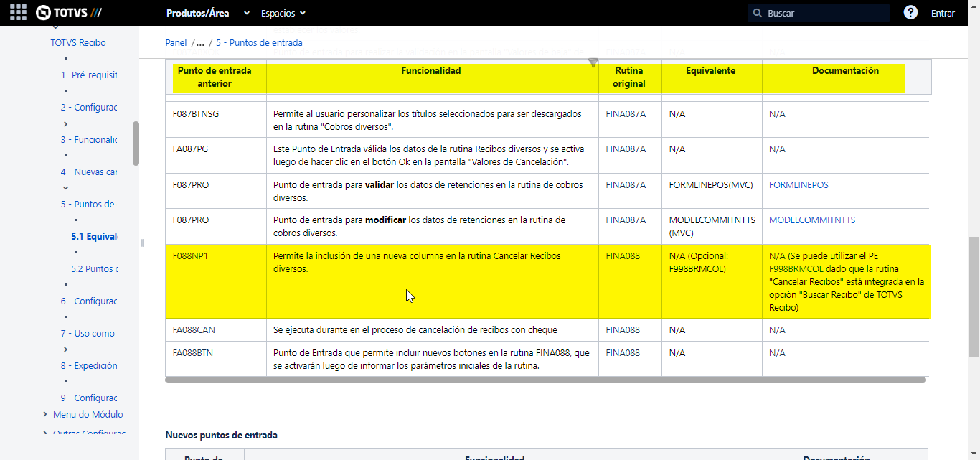This screenshot has height=460, width=980.
Task: Open '5 - Puntos de' sidebar page
Action: pos(88,205)
